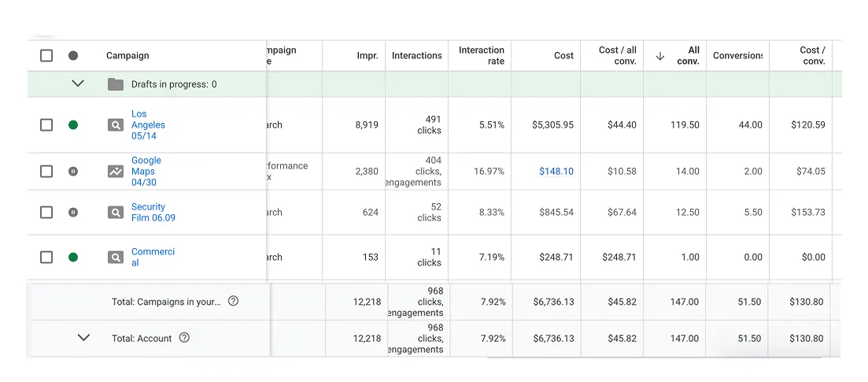
Task: Tick the Los Angeles 05/14 checkbox
Action: pos(46,124)
